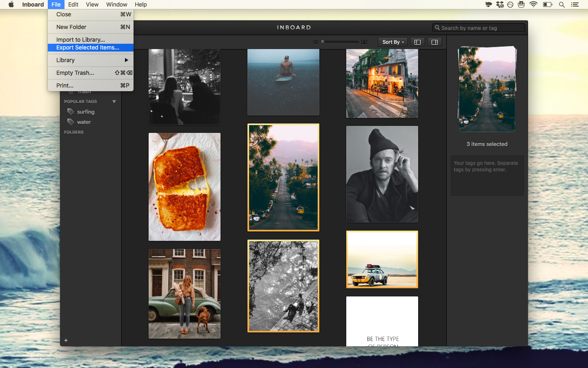Expand the Library submenu in File menu
The width and height of the screenshot is (588, 368).
tap(90, 60)
